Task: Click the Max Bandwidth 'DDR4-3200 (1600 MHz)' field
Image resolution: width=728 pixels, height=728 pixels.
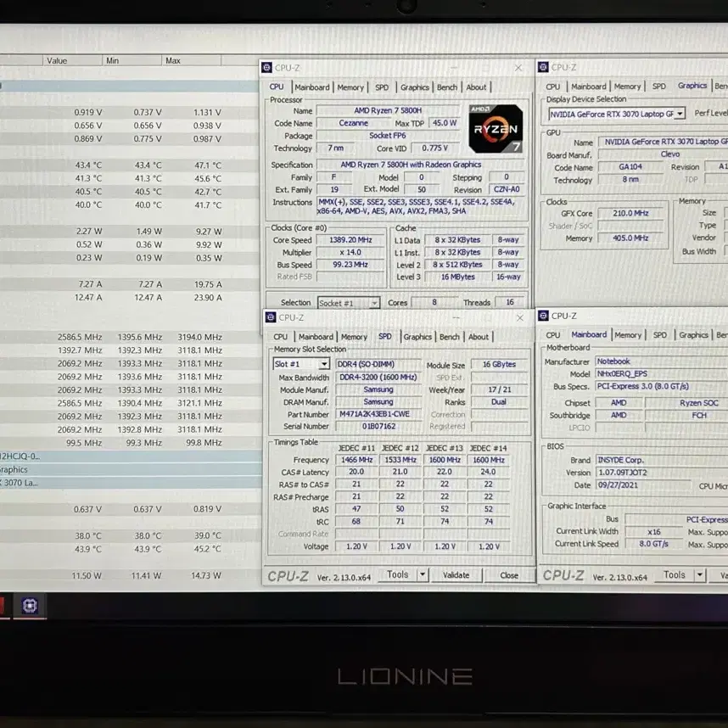Action: coord(378,378)
